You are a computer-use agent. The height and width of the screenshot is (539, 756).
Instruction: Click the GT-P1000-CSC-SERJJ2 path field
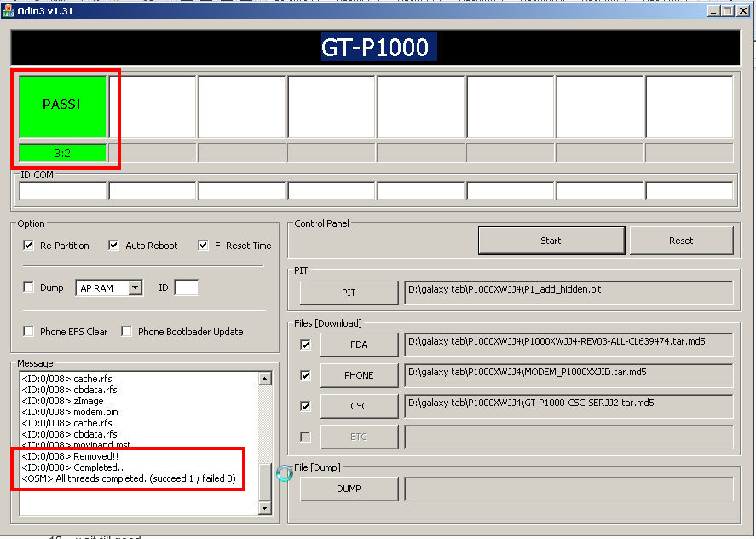pyautogui.click(x=568, y=406)
